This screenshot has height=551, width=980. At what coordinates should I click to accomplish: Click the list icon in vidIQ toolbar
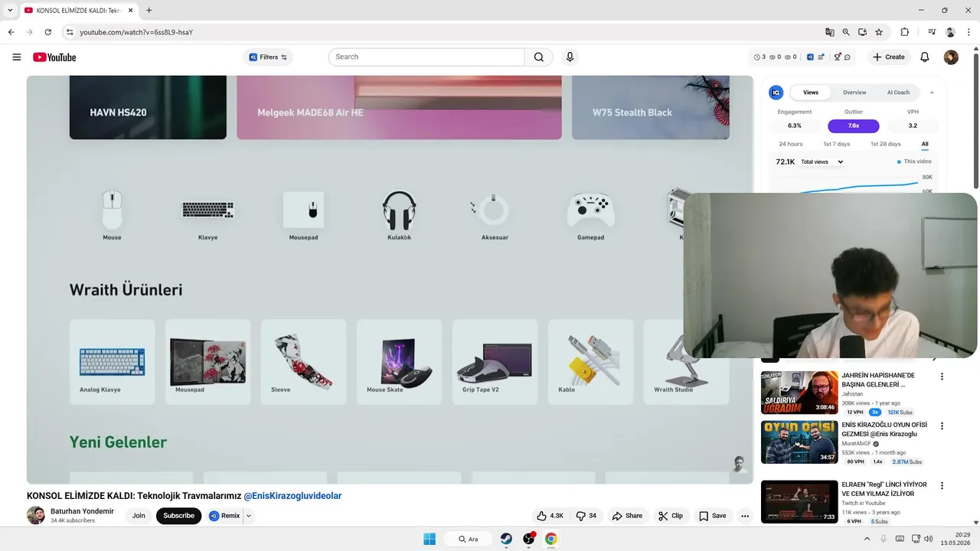coord(821,57)
